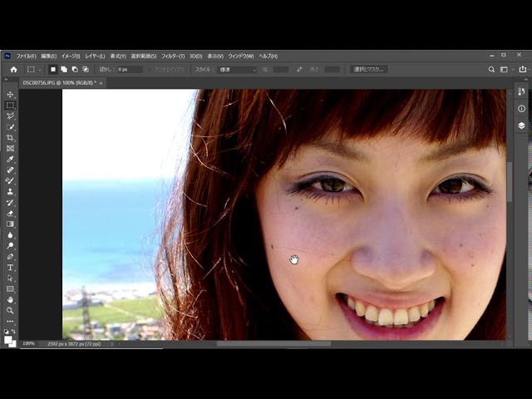
Task: Click the foreground color swatch
Action: click(8, 338)
